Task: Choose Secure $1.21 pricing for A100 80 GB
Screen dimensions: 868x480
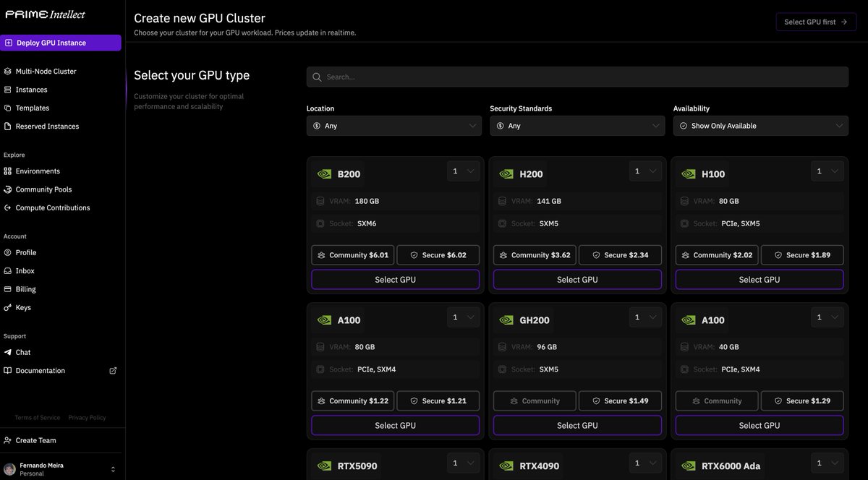Action: pos(438,401)
